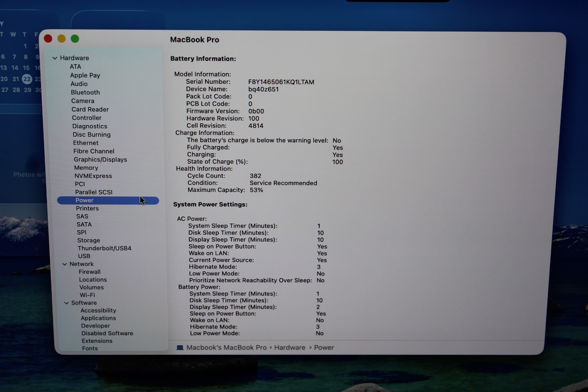
Task: Select Fonts under Software
Action: click(90, 348)
